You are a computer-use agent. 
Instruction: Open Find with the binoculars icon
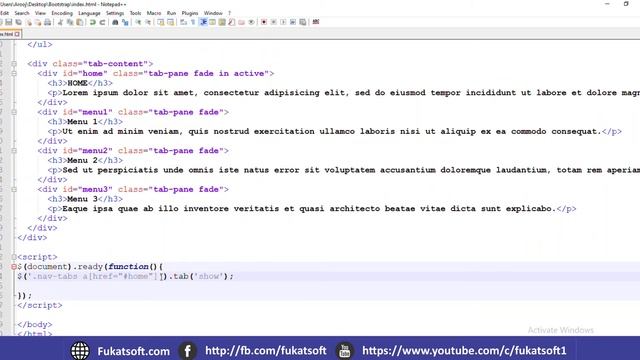coord(115,22)
